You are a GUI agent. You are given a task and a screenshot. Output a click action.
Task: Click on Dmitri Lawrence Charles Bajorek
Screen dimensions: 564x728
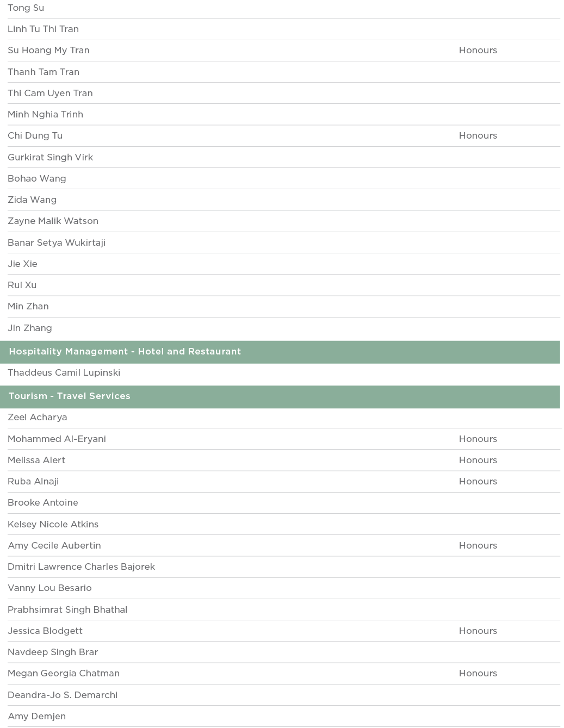pyautogui.click(x=81, y=567)
